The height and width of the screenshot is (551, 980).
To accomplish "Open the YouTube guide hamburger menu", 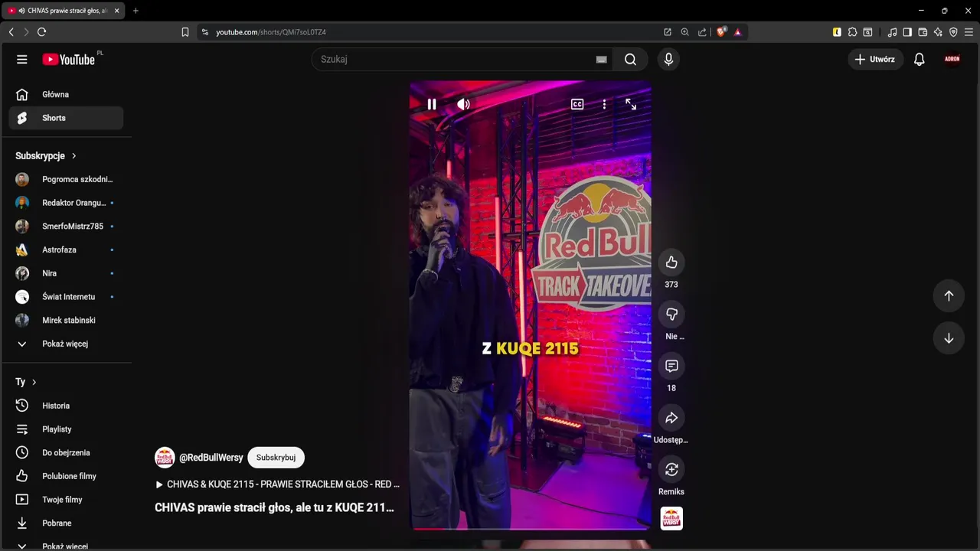I will click(22, 59).
